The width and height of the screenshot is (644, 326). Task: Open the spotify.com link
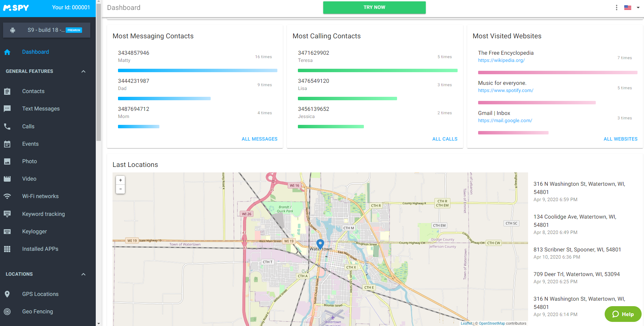(506, 91)
